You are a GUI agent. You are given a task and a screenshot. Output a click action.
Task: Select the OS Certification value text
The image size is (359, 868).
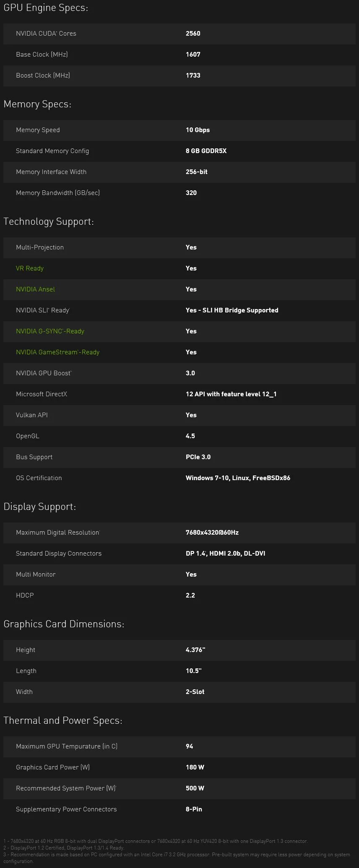pos(238,478)
